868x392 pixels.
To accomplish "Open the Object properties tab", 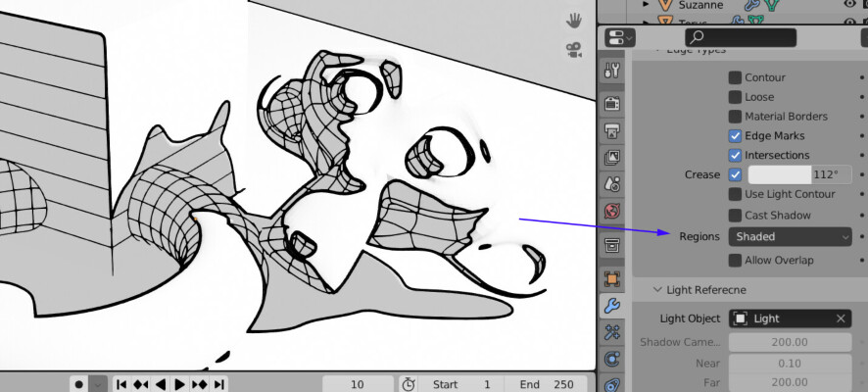I will (611, 278).
